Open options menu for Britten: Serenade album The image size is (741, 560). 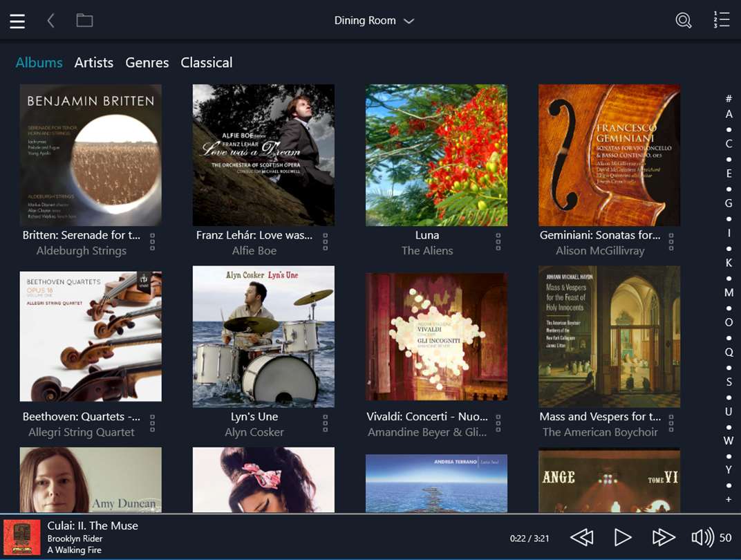[152, 241]
